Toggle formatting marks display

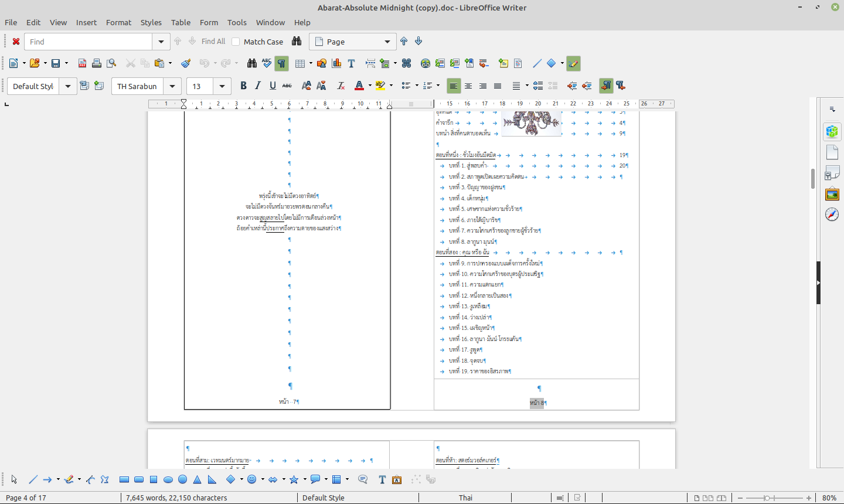pos(281,63)
